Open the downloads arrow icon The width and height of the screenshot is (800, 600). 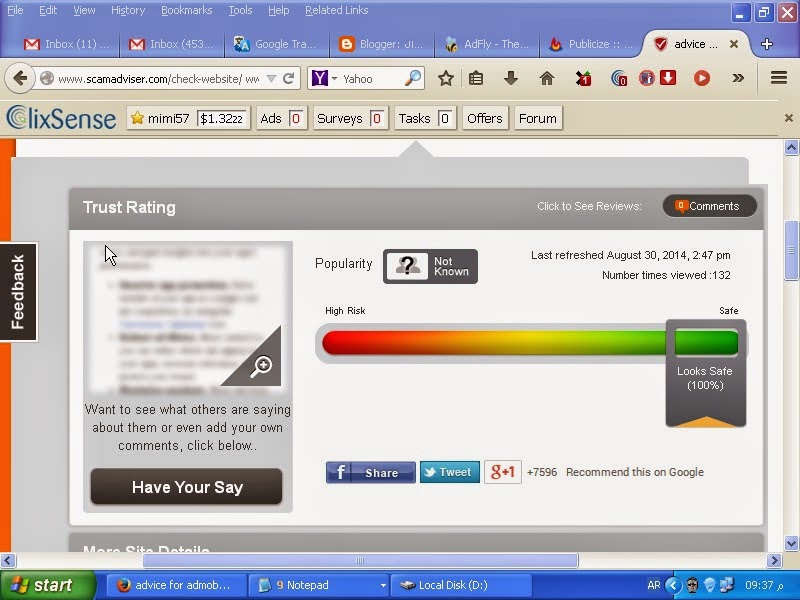[511, 78]
